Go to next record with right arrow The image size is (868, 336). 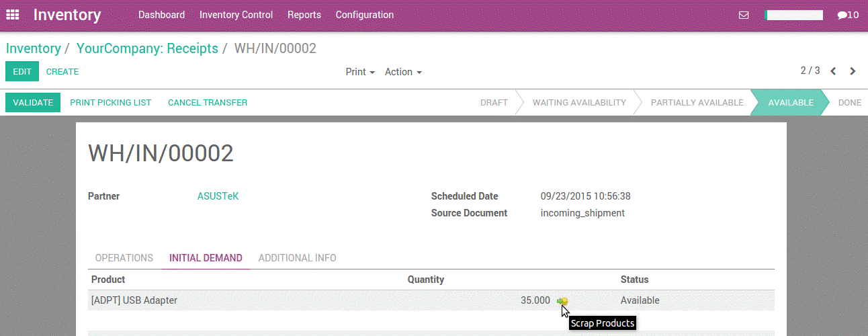point(853,71)
